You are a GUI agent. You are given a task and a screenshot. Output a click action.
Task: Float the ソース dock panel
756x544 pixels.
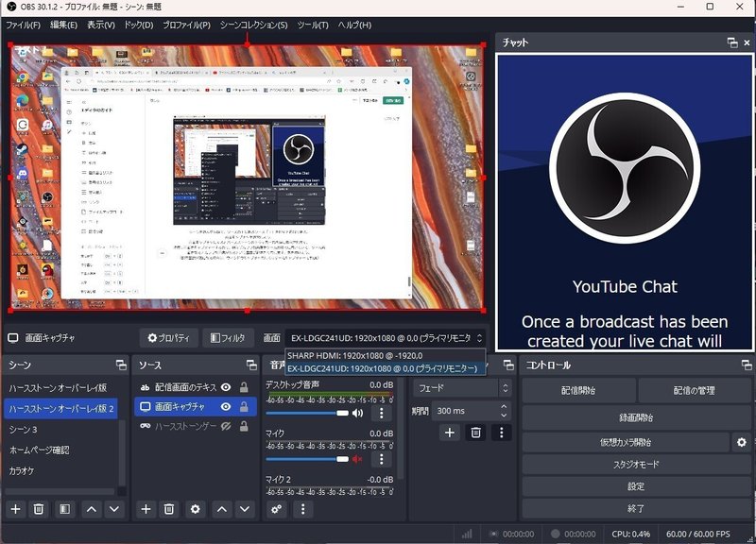tap(251, 365)
